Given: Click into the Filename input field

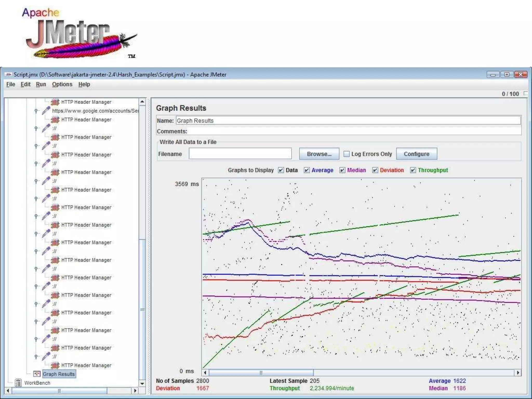Looking at the screenshot, I should (240, 154).
